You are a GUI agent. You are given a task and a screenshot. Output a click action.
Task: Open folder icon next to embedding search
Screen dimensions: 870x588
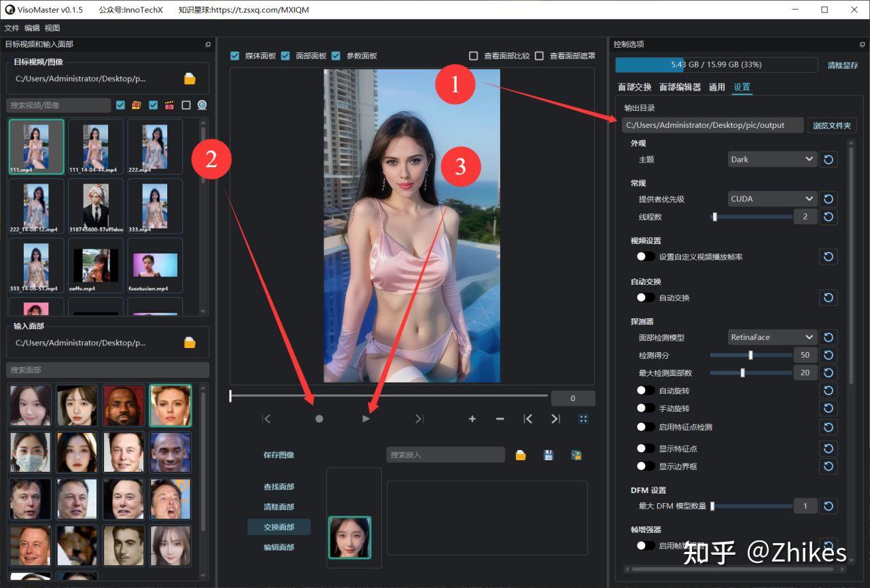pos(521,455)
